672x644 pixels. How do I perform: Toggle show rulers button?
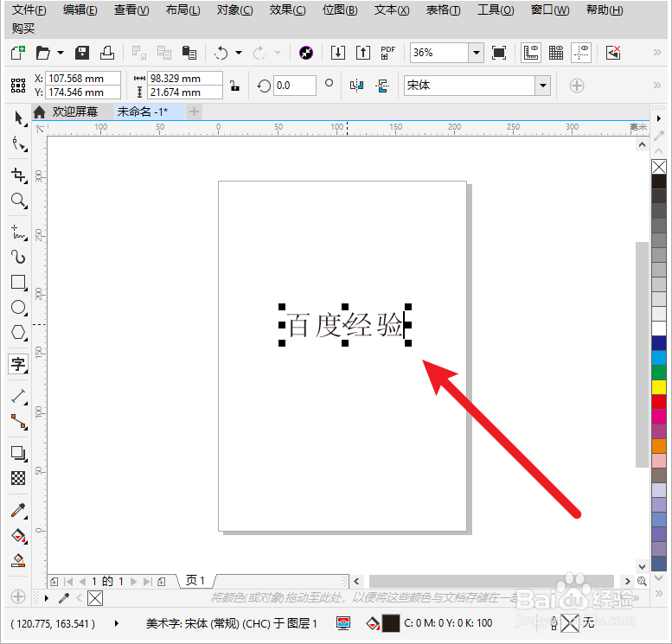pos(531,53)
